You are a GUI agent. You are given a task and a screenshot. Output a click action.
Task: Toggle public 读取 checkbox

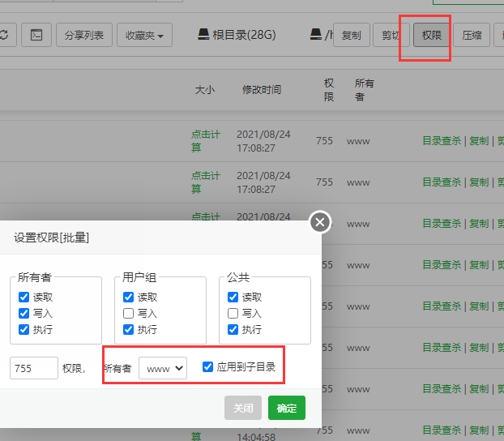[x=233, y=297]
